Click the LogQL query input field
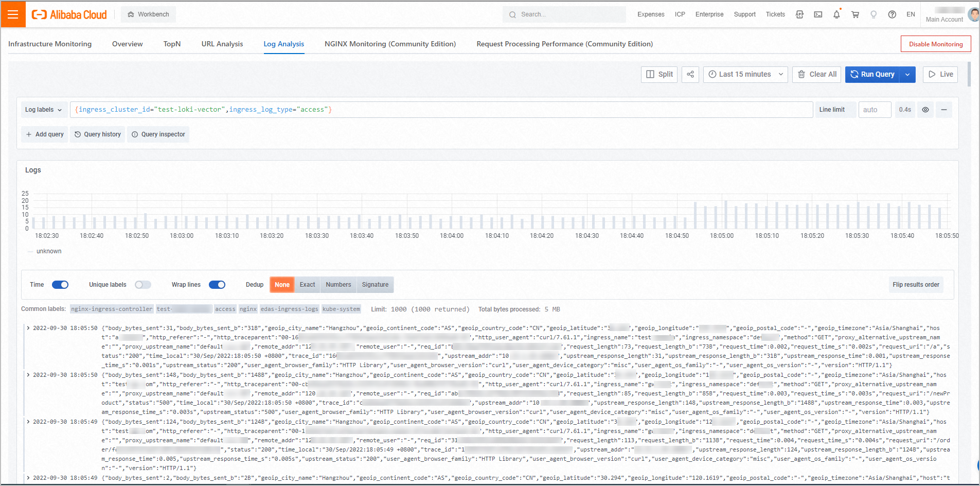 pyautogui.click(x=441, y=110)
